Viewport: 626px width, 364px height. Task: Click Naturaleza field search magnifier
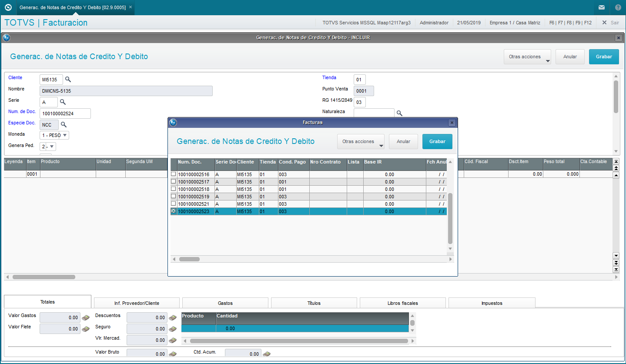[x=399, y=114]
